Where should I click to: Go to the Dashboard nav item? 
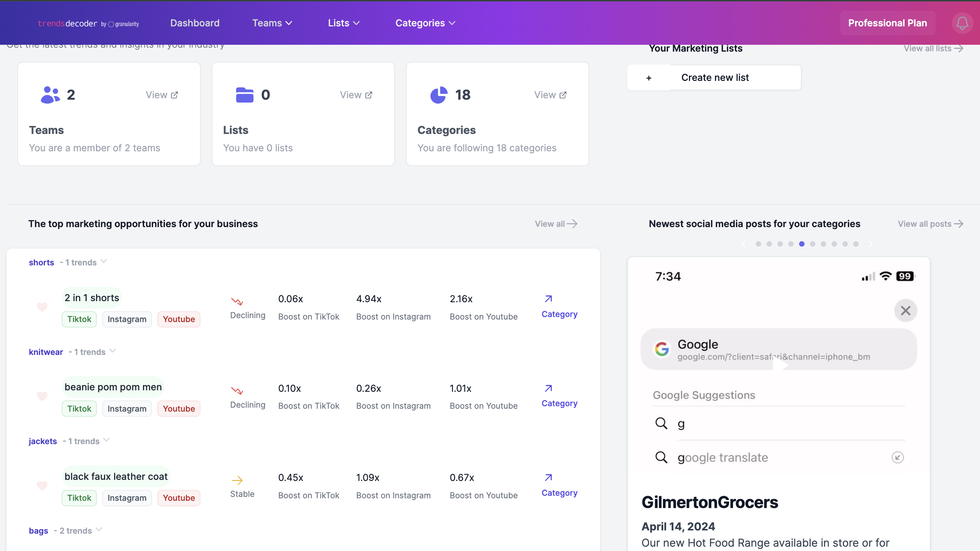(195, 23)
